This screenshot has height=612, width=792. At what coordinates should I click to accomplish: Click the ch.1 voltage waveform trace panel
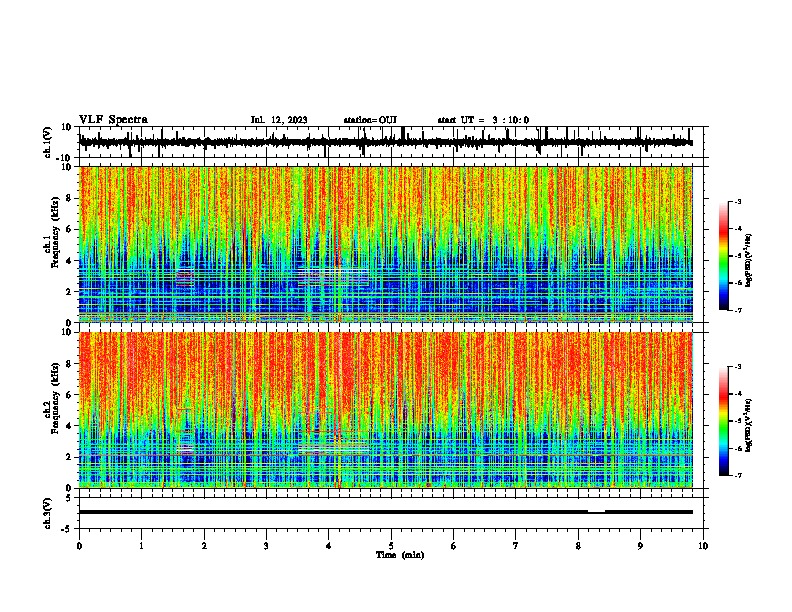pyautogui.click(x=393, y=142)
